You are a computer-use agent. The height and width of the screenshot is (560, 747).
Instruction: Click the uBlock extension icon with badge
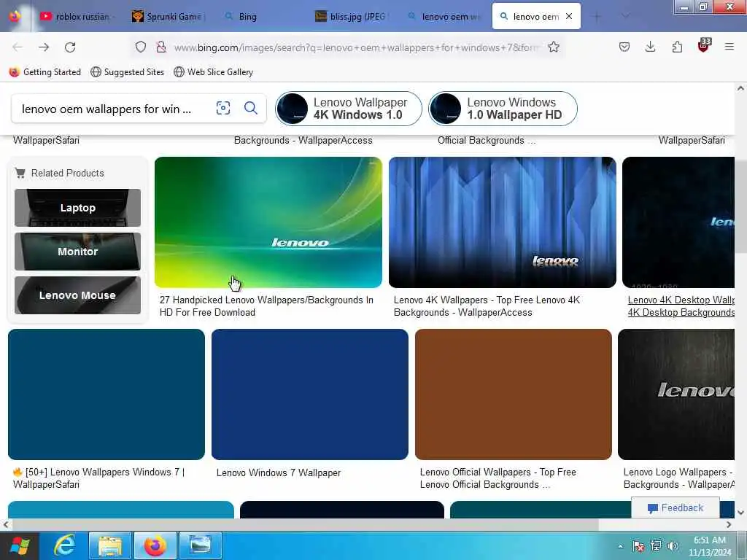(704, 46)
